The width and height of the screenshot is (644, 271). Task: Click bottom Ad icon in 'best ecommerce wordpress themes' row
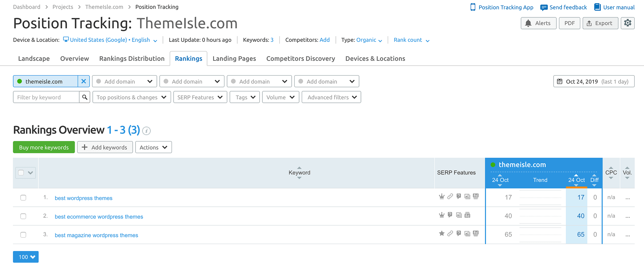(x=467, y=215)
